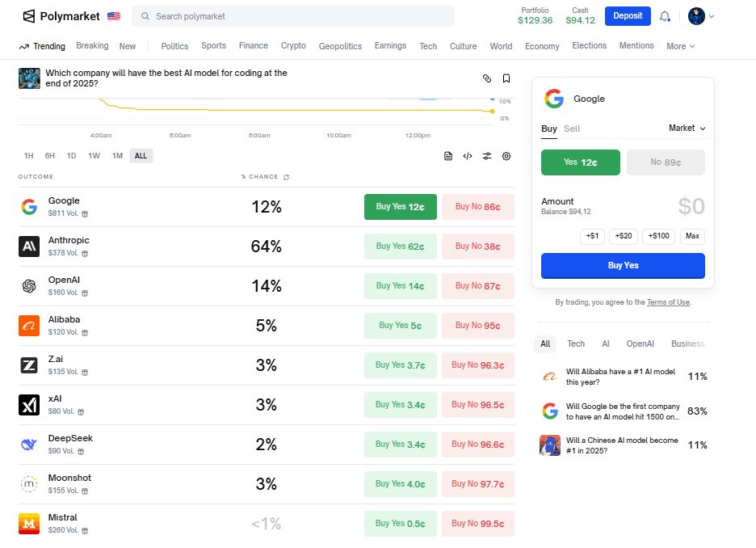Click the gear settings icon near the chart

(x=506, y=156)
